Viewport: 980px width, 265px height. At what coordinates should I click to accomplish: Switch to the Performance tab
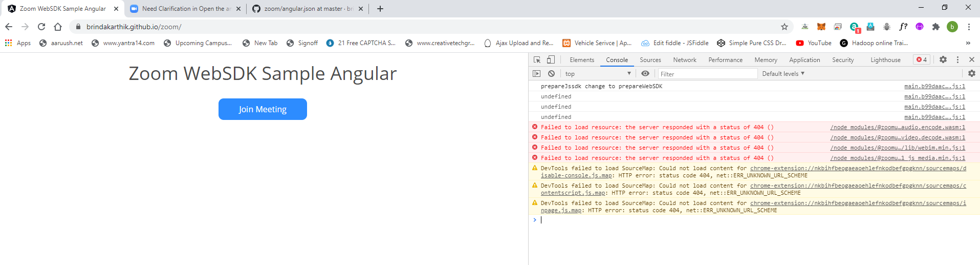pyautogui.click(x=725, y=60)
